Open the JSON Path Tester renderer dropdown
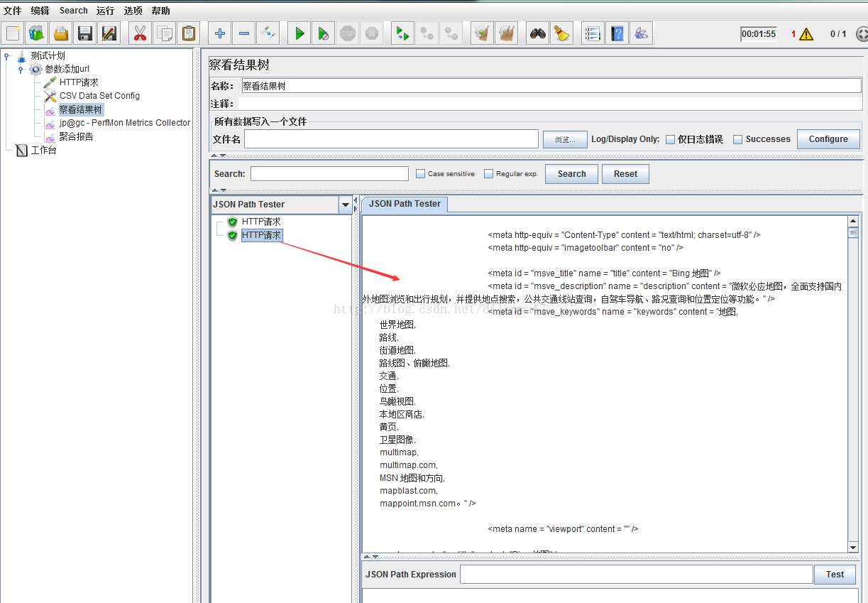The width and height of the screenshot is (868, 603). [346, 205]
